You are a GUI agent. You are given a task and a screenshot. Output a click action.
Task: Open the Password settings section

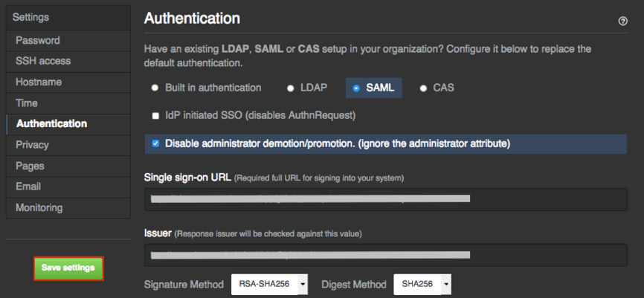(x=38, y=40)
